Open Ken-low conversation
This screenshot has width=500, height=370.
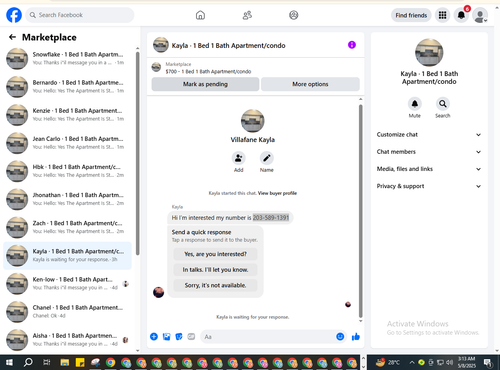pos(67,283)
